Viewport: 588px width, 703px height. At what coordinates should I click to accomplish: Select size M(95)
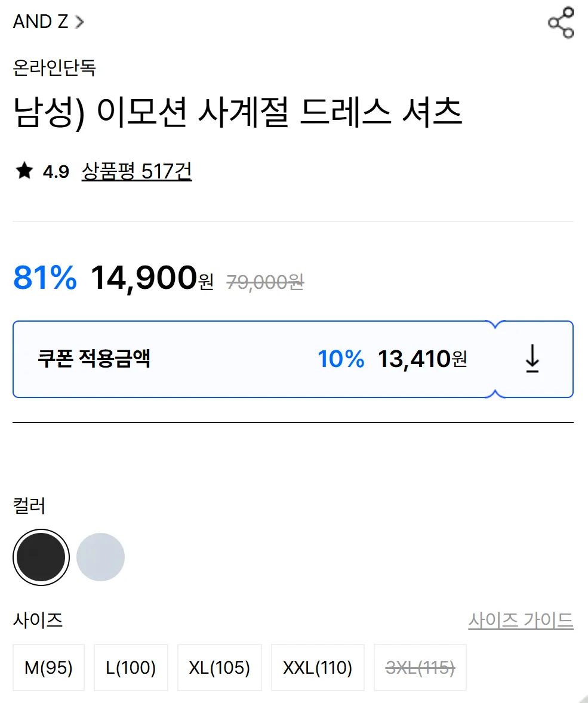pos(48,667)
